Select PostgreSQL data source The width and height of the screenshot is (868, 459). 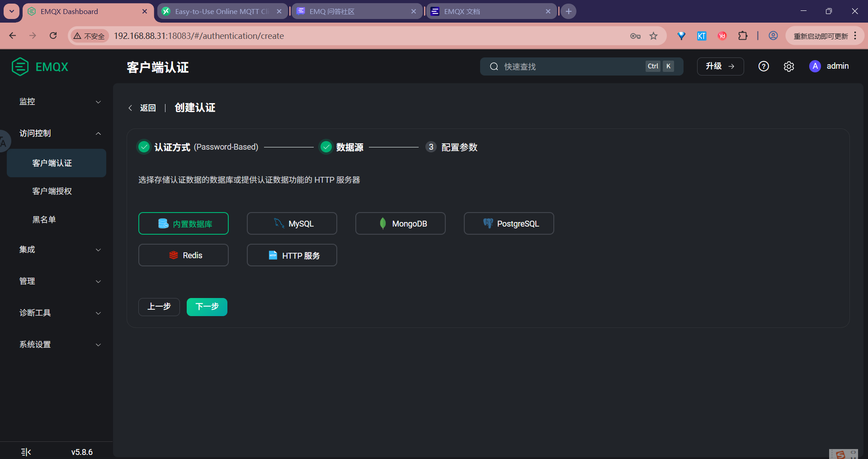pos(509,223)
